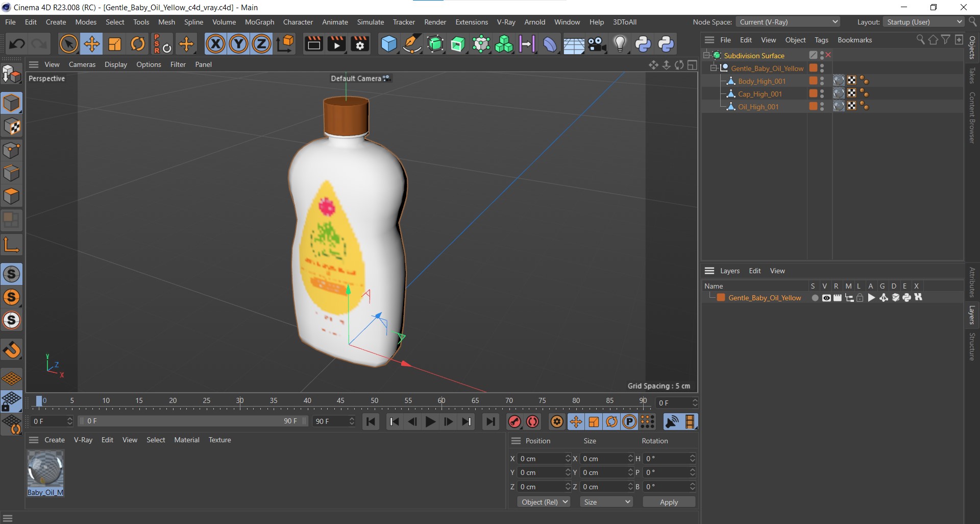Toggle Z axis lock
Image resolution: width=980 pixels, height=524 pixels.
point(261,44)
